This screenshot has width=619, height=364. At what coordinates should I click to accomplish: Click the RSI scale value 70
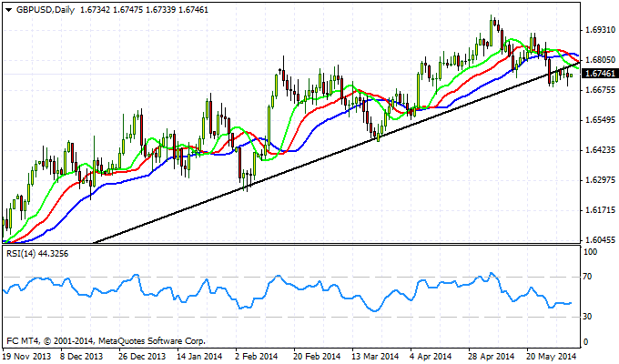pyautogui.click(x=587, y=277)
